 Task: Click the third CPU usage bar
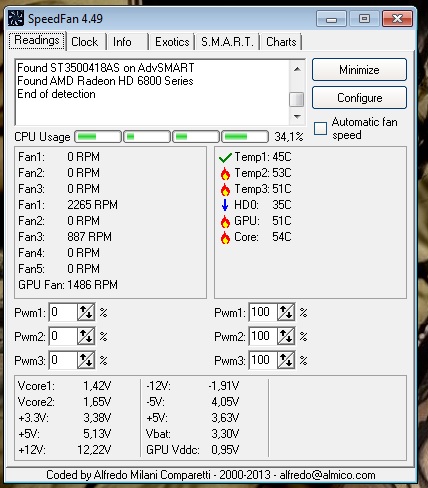pos(196,137)
